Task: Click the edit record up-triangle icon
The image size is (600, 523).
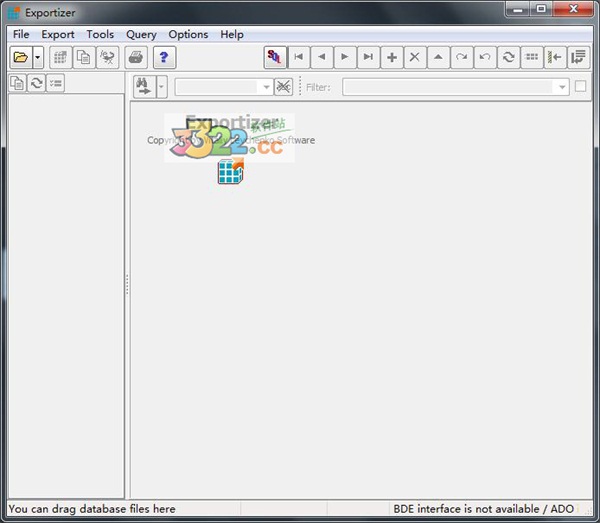Action: [x=439, y=57]
